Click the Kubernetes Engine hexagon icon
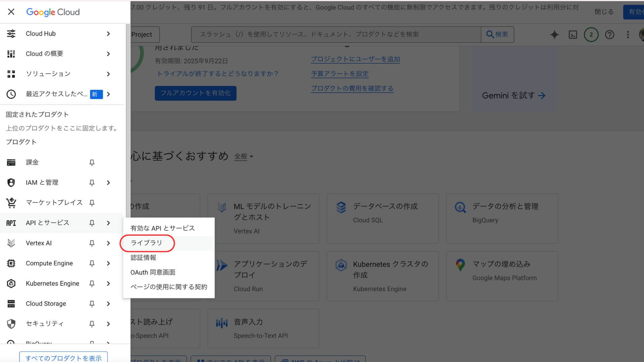 [x=11, y=284]
